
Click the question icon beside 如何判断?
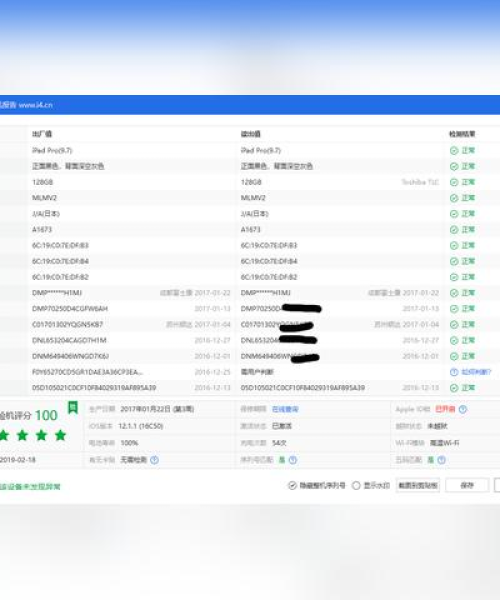pos(454,372)
